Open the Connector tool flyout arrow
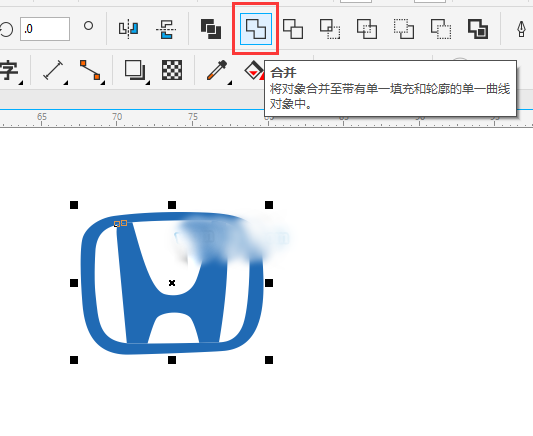 pyautogui.click(x=103, y=83)
